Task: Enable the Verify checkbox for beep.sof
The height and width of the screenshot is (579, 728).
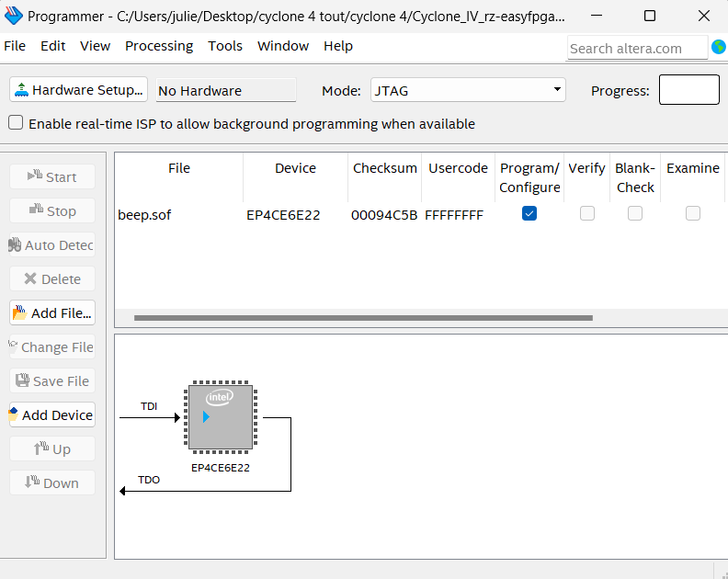Action: pyautogui.click(x=586, y=213)
